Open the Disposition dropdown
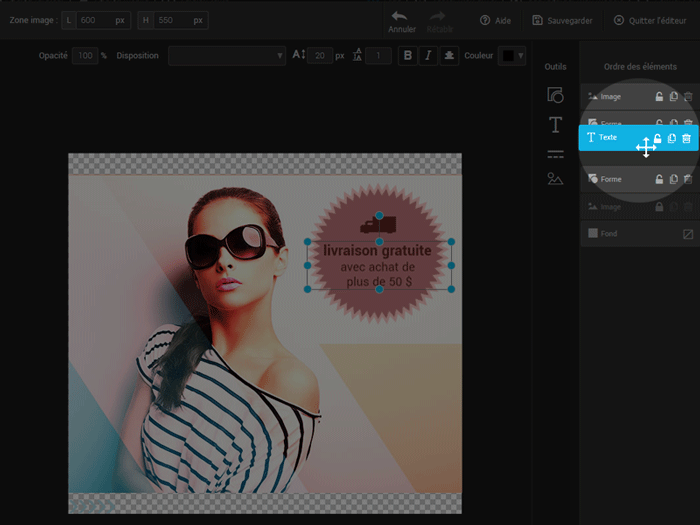The width and height of the screenshot is (700, 525). [x=227, y=56]
